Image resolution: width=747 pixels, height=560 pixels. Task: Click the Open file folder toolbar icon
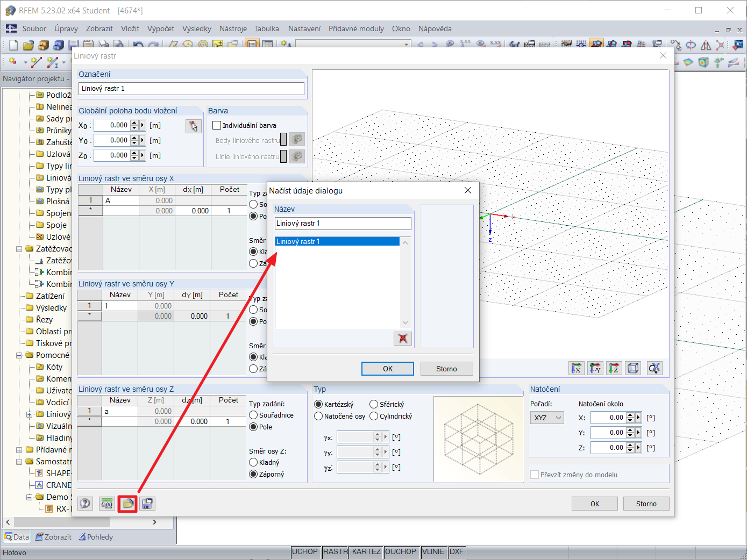pos(28,45)
